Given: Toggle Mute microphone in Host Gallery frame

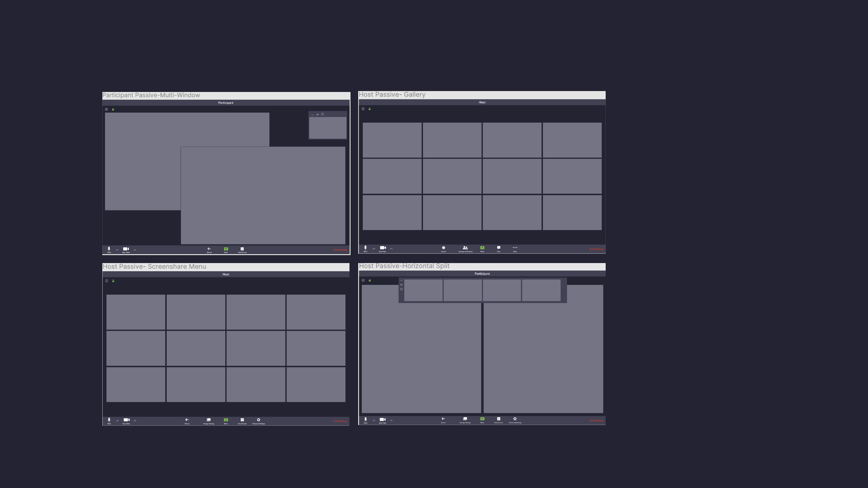Looking at the screenshot, I should [365, 248].
